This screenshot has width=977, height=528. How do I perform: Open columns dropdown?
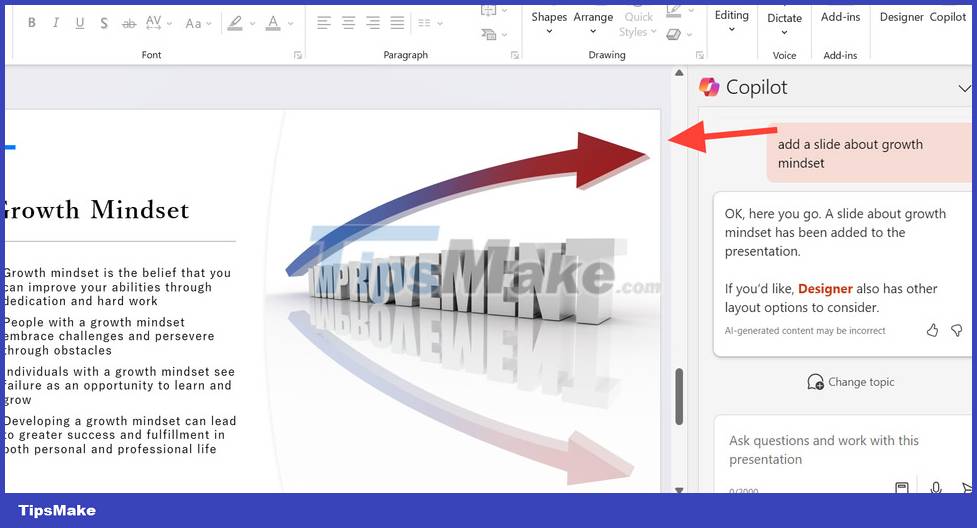pyautogui.click(x=430, y=23)
